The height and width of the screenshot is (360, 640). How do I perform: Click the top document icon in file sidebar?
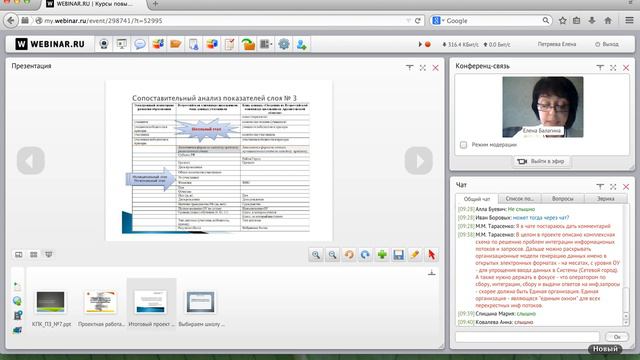pos(17,287)
